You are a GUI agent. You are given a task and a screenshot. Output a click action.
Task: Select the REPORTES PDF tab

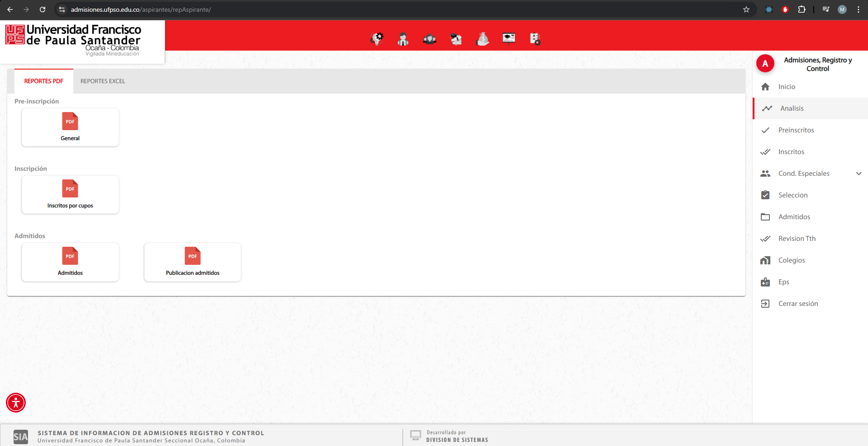[44, 81]
